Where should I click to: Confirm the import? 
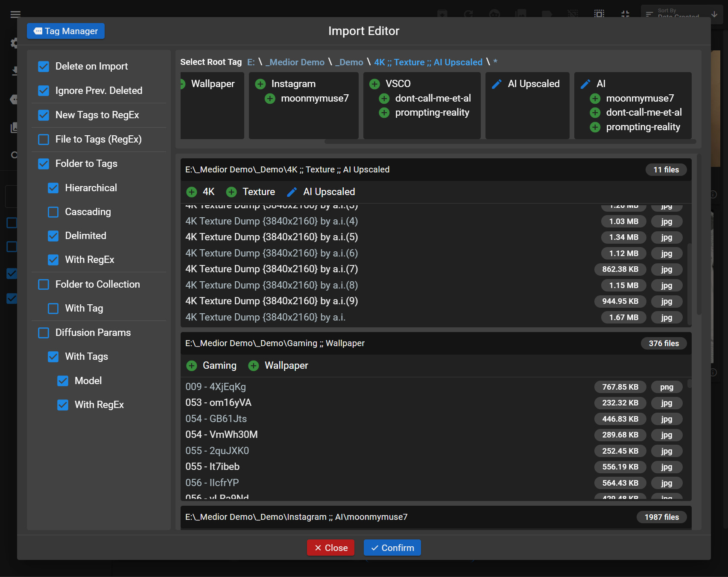tap(392, 548)
